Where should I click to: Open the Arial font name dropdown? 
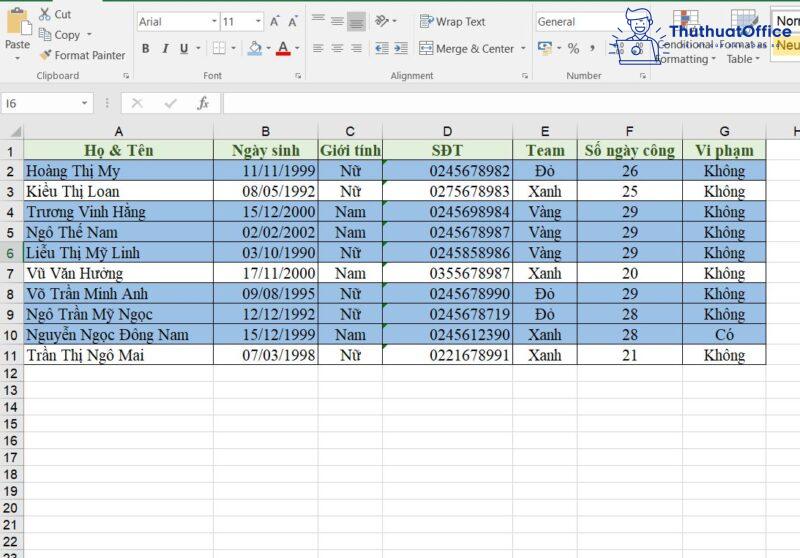coord(214,21)
